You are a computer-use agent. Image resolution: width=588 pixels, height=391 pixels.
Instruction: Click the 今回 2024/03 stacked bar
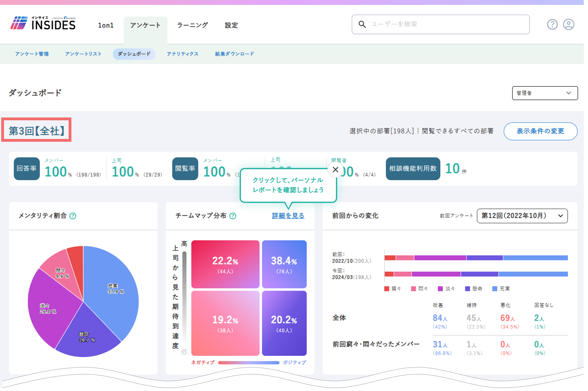point(476,274)
